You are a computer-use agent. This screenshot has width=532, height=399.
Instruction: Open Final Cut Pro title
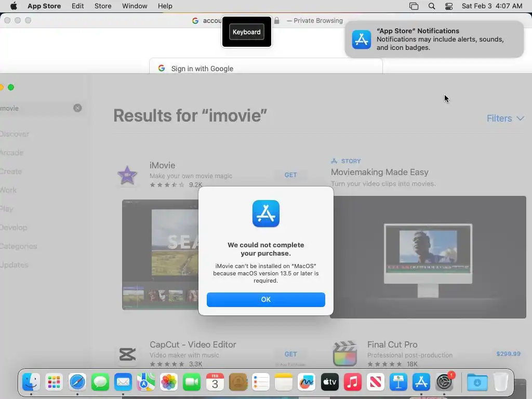click(392, 344)
